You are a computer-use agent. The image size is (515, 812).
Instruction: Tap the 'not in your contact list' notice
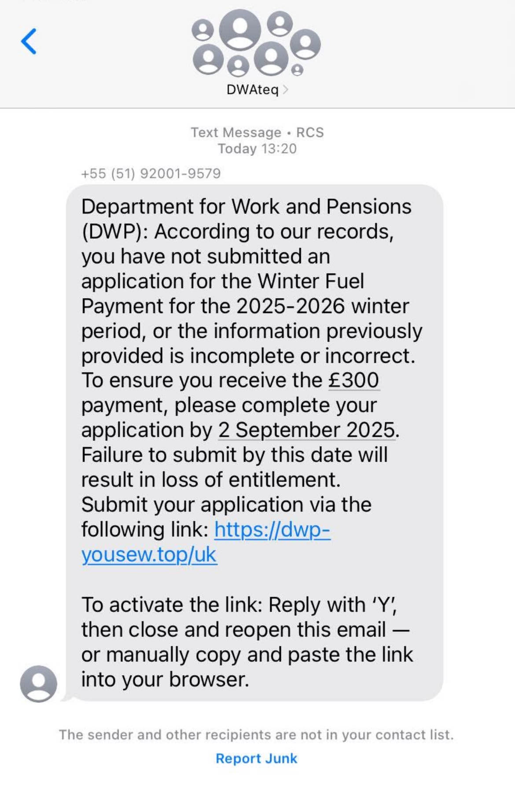(x=256, y=734)
